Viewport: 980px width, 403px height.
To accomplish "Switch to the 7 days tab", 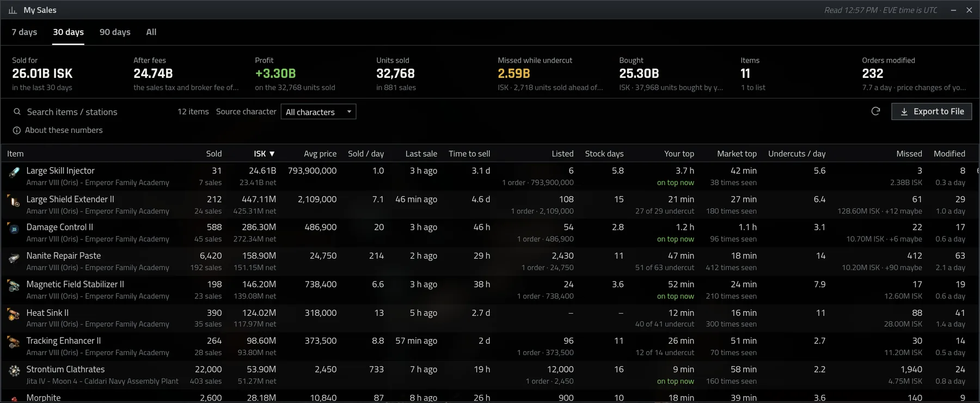I will 24,32.
